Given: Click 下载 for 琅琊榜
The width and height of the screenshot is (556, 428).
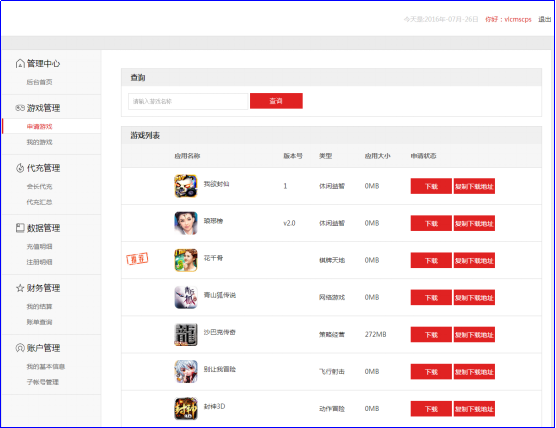Looking at the screenshot, I should 431,223.
